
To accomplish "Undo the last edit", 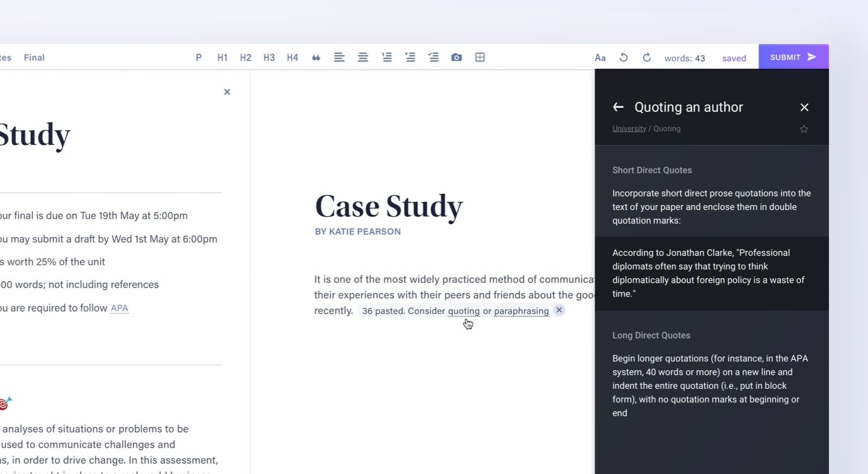I will click(623, 58).
